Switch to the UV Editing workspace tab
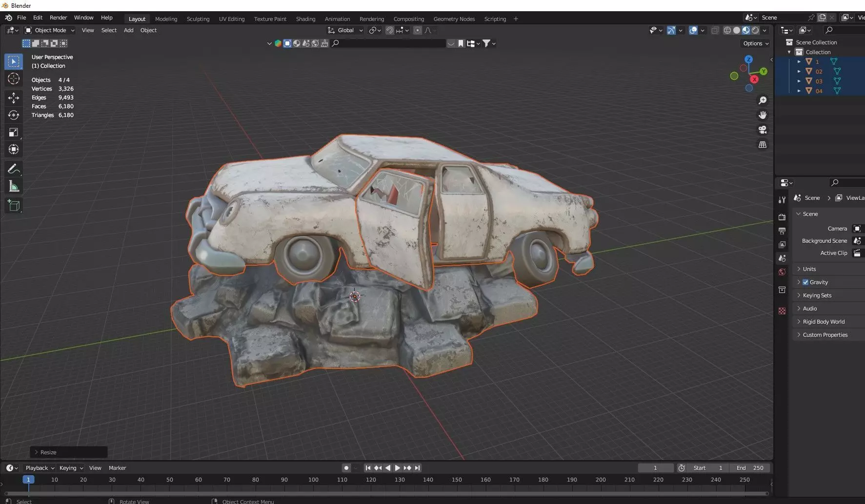The width and height of the screenshot is (865, 504). tap(232, 19)
